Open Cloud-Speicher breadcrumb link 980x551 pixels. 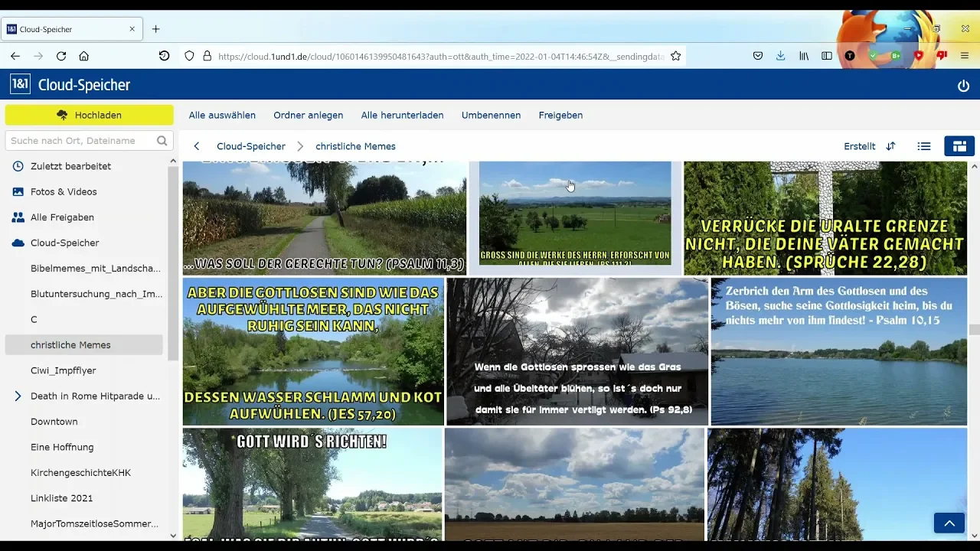pos(251,146)
